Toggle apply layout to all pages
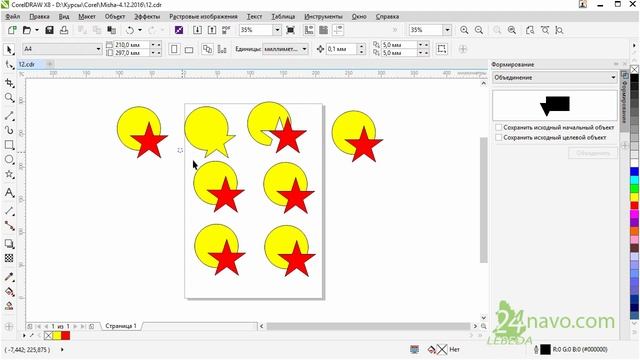The image size is (640, 360). tap(207, 49)
